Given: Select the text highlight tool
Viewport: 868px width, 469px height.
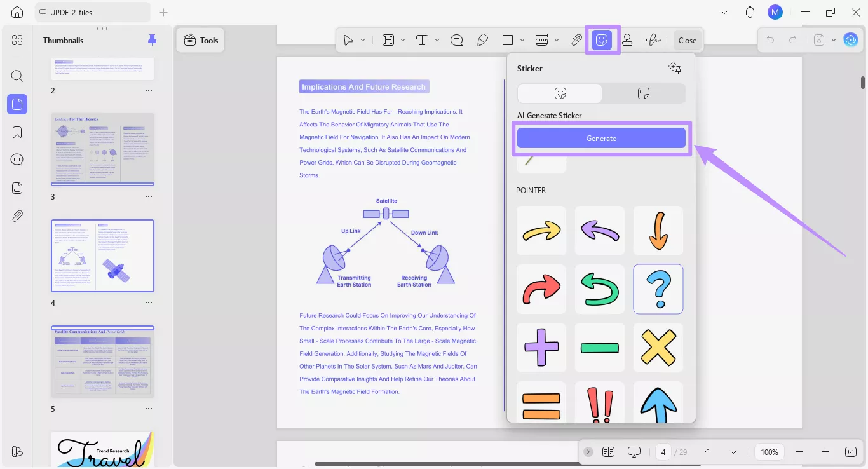Looking at the screenshot, I should [x=388, y=40].
